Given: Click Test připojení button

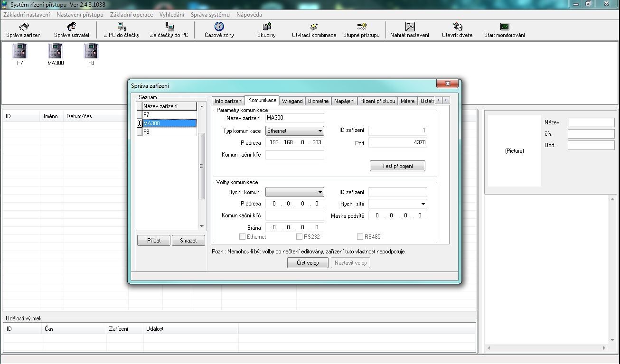Looking at the screenshot, I should click(397, 166).
